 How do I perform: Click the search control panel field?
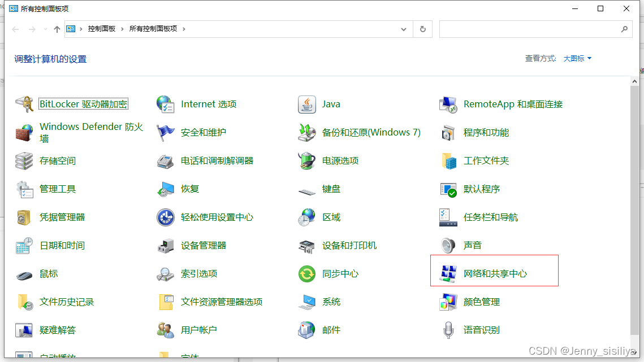(535, 29)
